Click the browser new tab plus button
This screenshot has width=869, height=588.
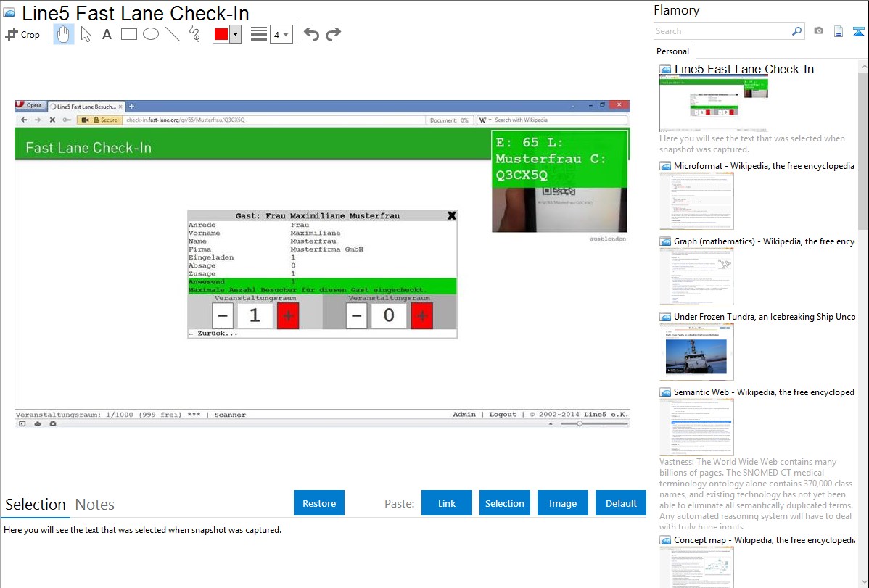pyautogui.click(x=131, y=107)
